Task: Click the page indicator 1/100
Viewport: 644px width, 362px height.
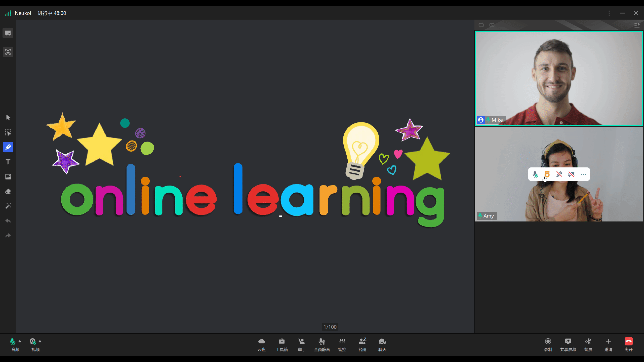Action: pyautogui.click(x=330, y=327)
